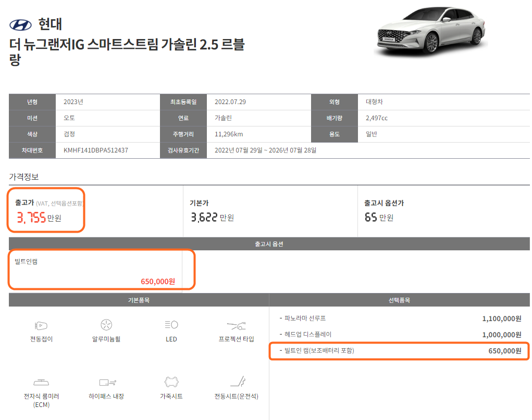Click the mileage value 11,296km
Image resolution: width=532 pixels, height=420 pixels.
(x=229, y=134)
